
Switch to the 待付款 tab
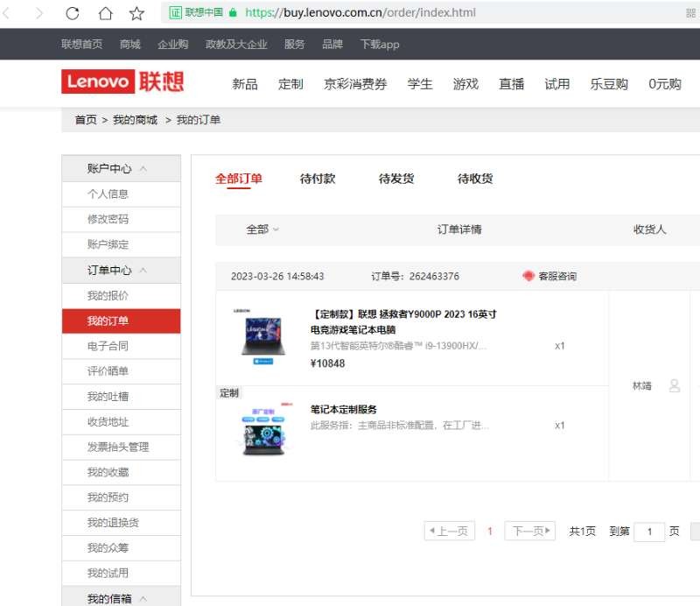point(318,179)
